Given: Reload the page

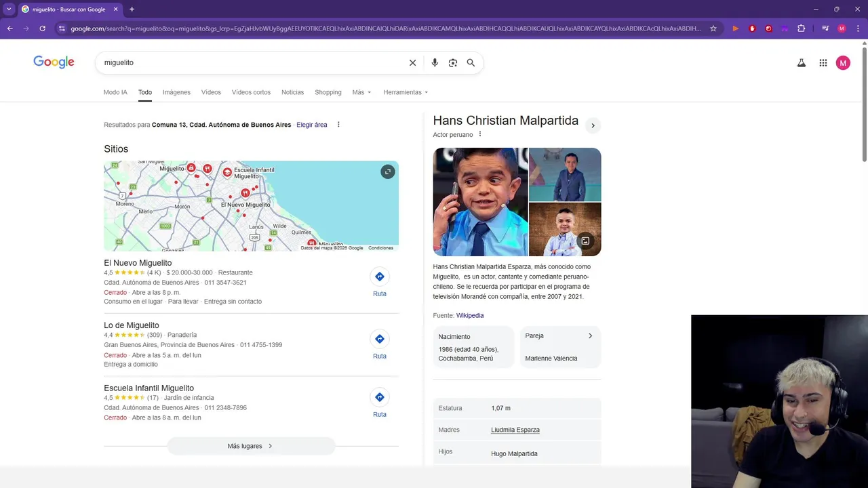Looking at the screenshot, I should pos(42,28).
